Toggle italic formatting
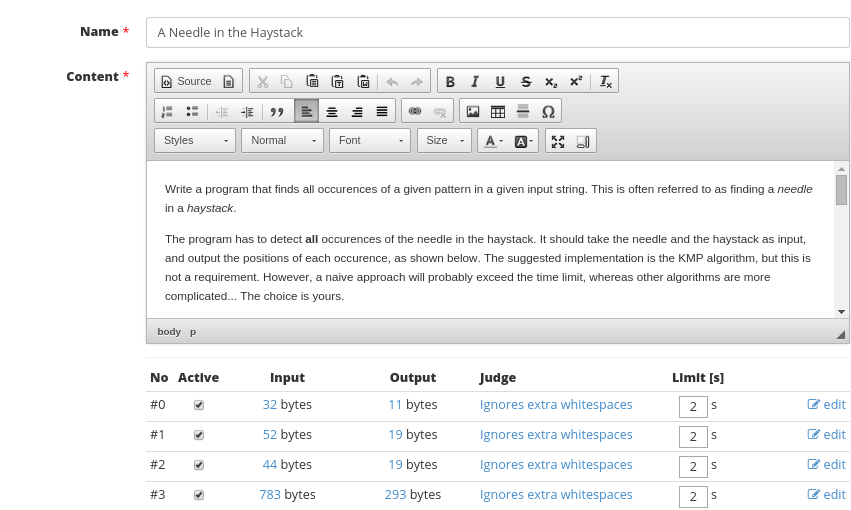851x510 pixels. coord(475,81)
